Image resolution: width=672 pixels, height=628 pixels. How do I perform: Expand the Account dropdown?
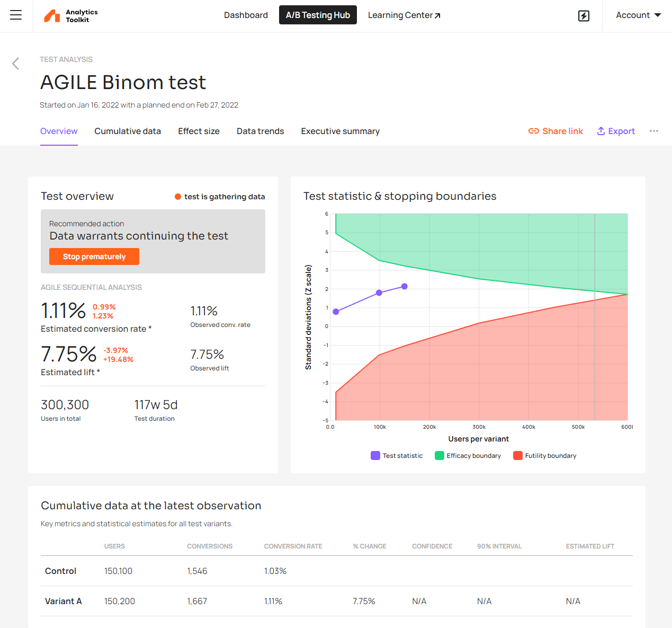pyautogui.click(x=638, y=15)
